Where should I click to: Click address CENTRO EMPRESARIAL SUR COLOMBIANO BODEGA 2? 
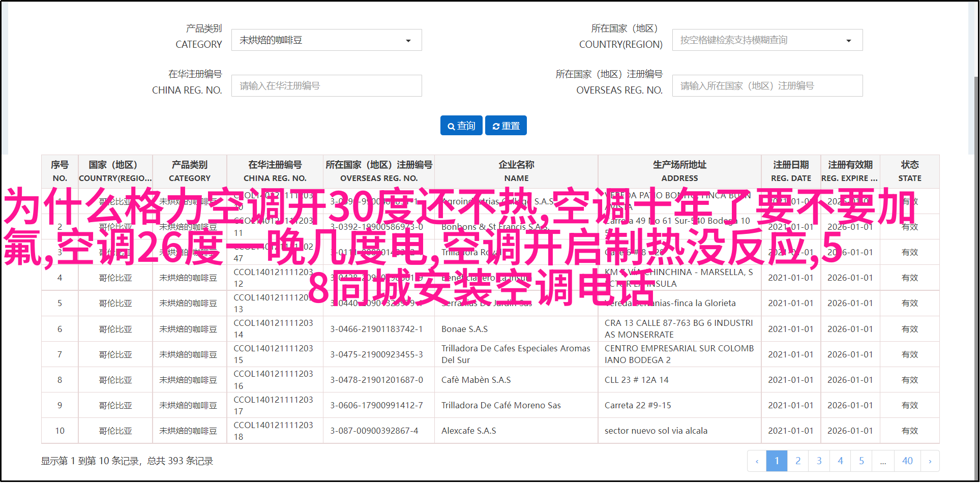point(679,354)
